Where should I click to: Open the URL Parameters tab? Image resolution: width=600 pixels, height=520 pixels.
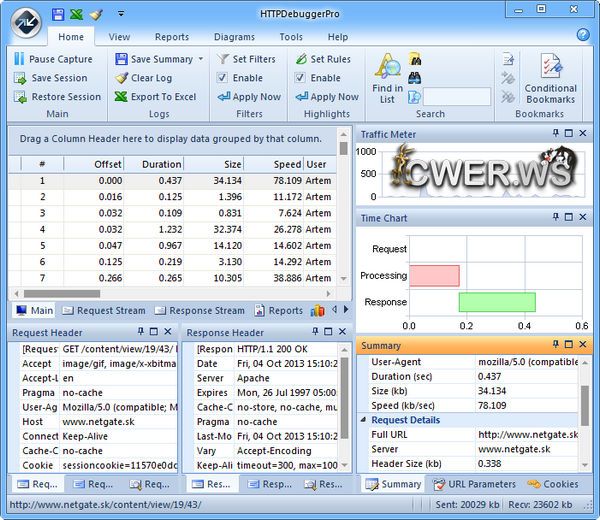click(474, 484)
